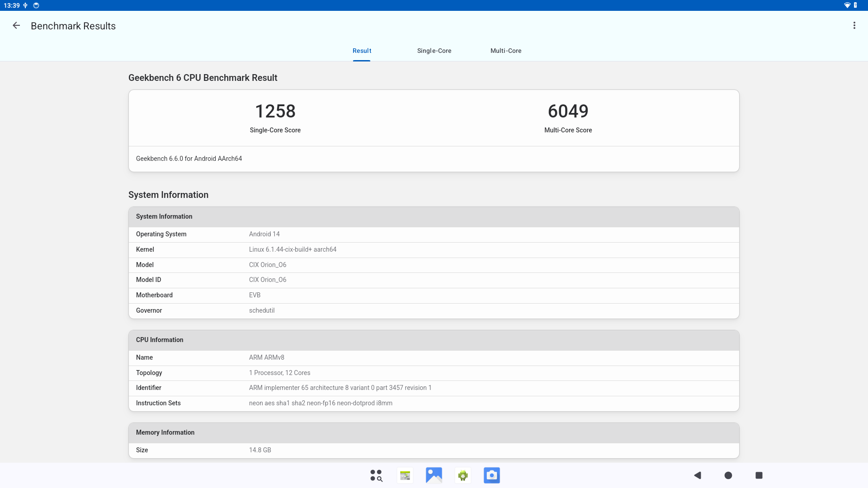
Task: Select the Instruction Sets row
Action: 434,403
